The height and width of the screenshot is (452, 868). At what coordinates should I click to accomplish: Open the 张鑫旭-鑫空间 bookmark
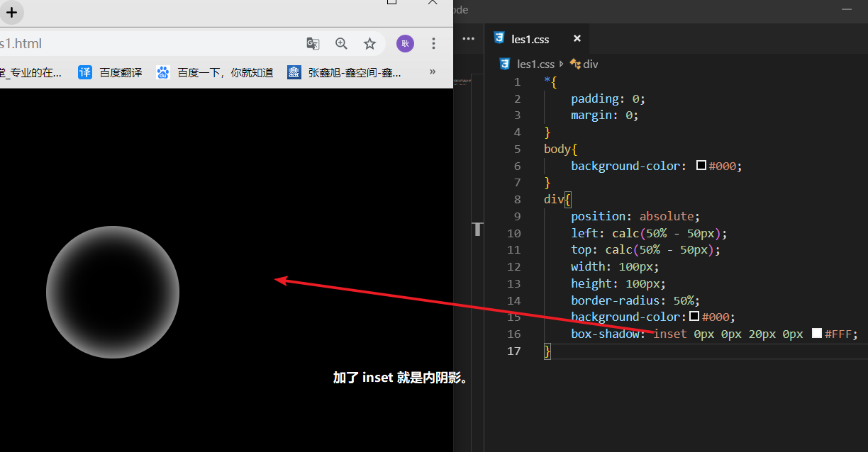click(x=345, y=72)
